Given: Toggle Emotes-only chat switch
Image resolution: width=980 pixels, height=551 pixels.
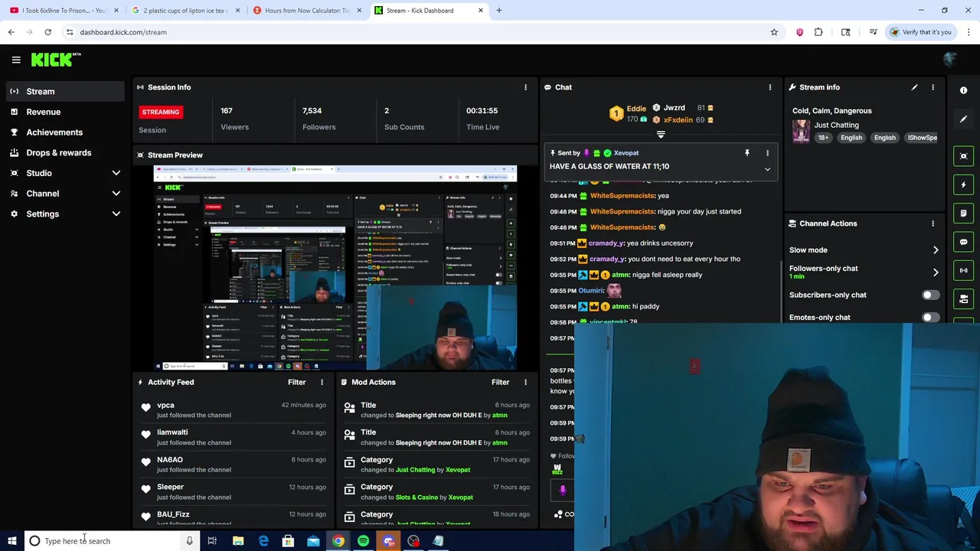Looking at the screenshot, I should coord(929,317).
